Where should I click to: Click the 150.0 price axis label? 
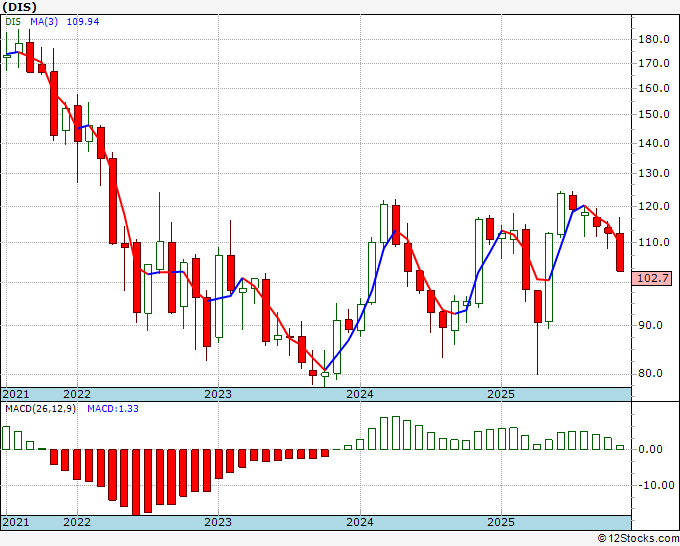pos(654,114)
